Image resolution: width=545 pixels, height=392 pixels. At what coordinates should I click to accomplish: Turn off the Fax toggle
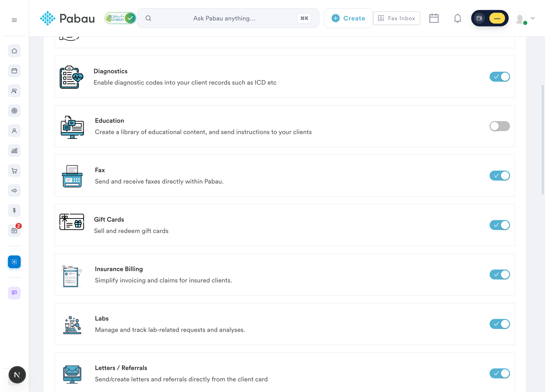tap(500, 176)
